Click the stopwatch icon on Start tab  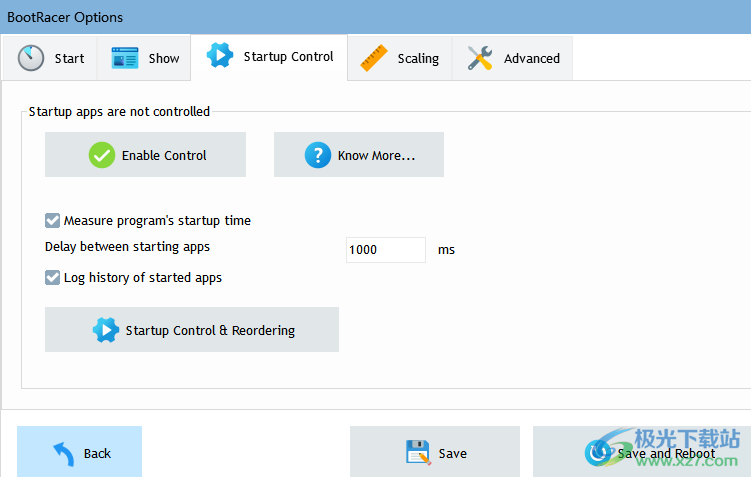31,58
